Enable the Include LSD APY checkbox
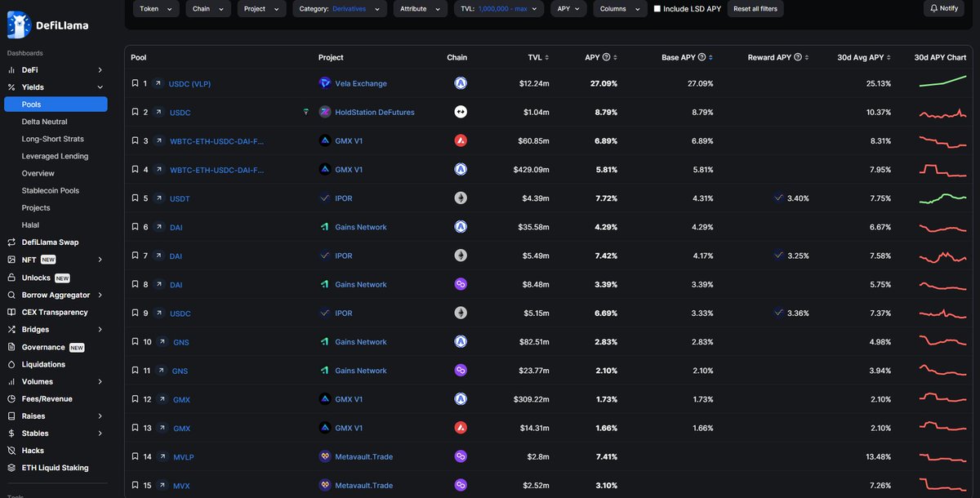Viewport: 980px width, 498px height. 657,9
